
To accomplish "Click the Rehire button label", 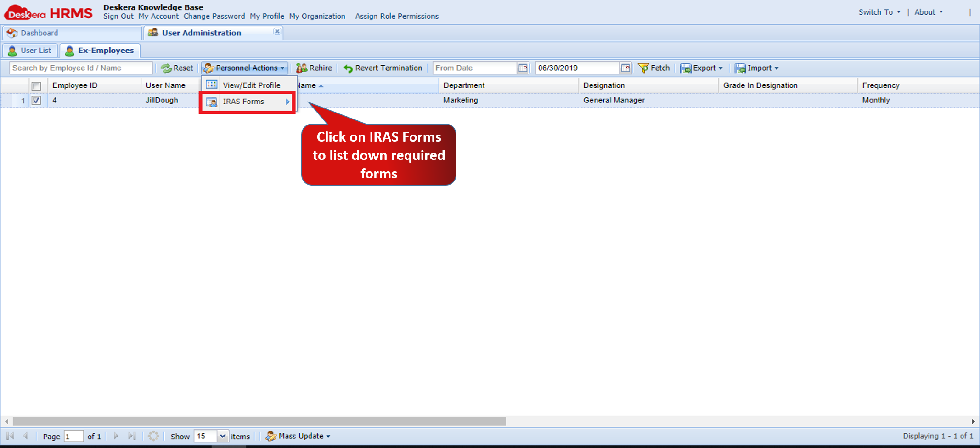I will tap(321, 68).
